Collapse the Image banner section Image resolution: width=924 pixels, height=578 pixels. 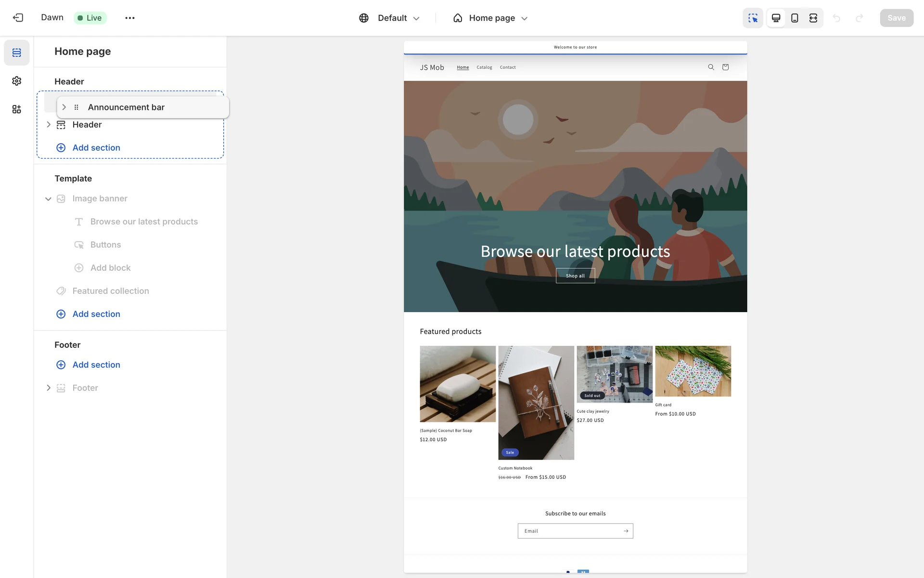click(48, 199)
